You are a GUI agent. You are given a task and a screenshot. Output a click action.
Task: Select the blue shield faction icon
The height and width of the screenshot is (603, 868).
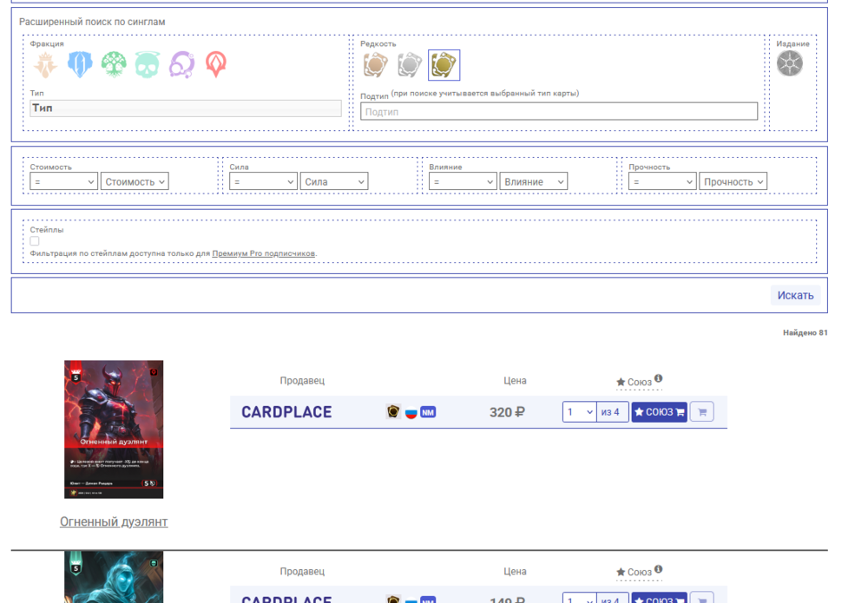[79, 65]
